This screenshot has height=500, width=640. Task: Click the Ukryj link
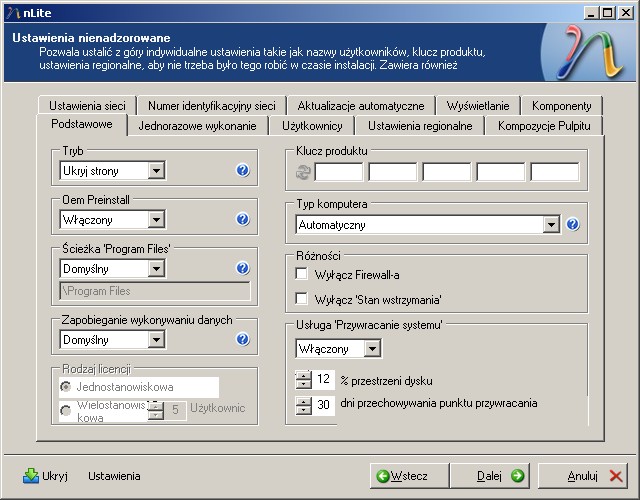55,476
